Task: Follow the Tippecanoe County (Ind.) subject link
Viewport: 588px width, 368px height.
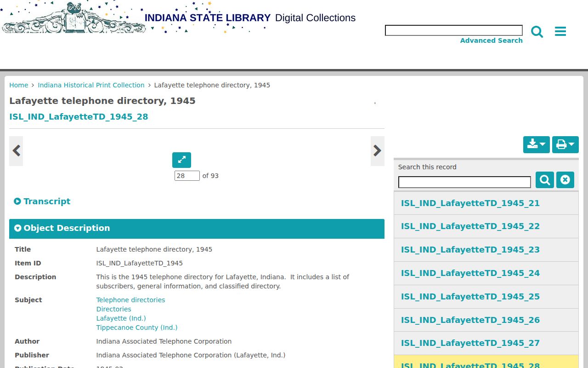Action: tap(136, 328)
